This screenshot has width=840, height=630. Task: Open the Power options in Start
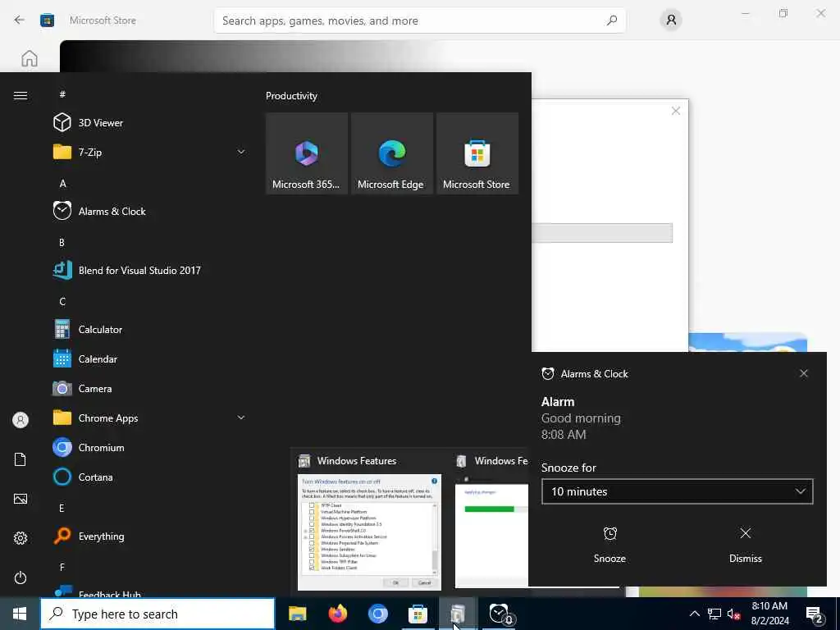(21, 577)
